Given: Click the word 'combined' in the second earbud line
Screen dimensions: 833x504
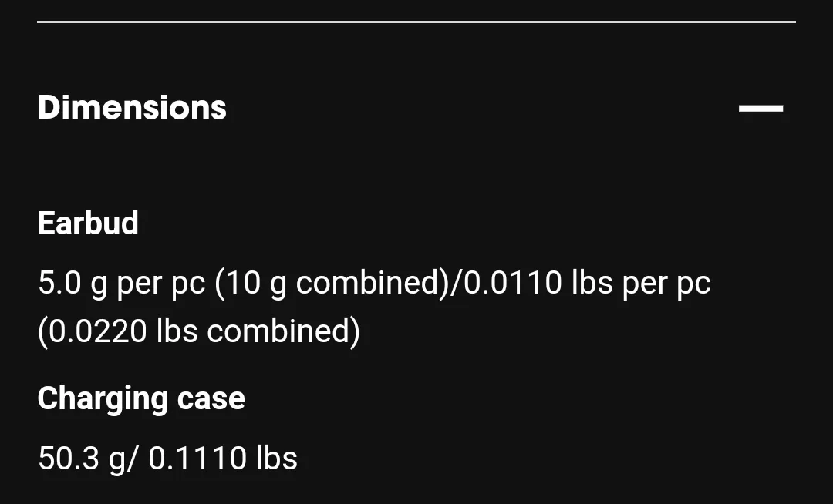Looking at the screenshot, I should [279, 331].
